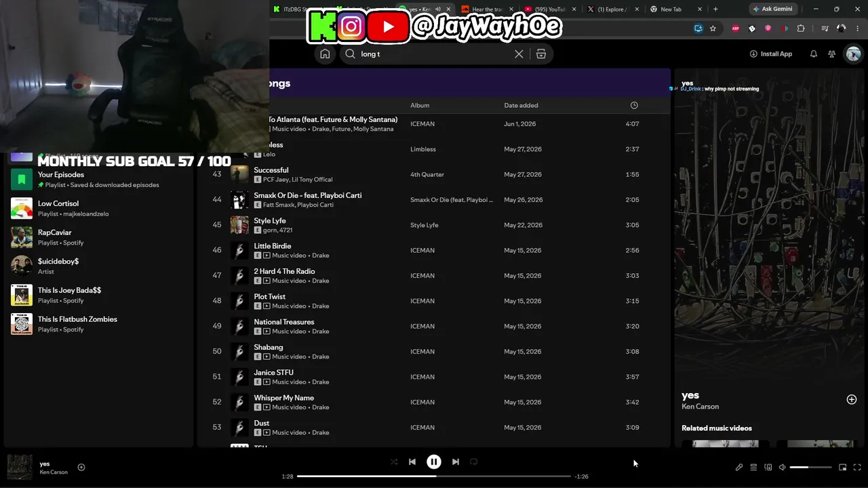Open the AdBlock Plus extension icon
The width and height of the screenshot is (868, 488).
pyautogui.click(x=736, y=28)
